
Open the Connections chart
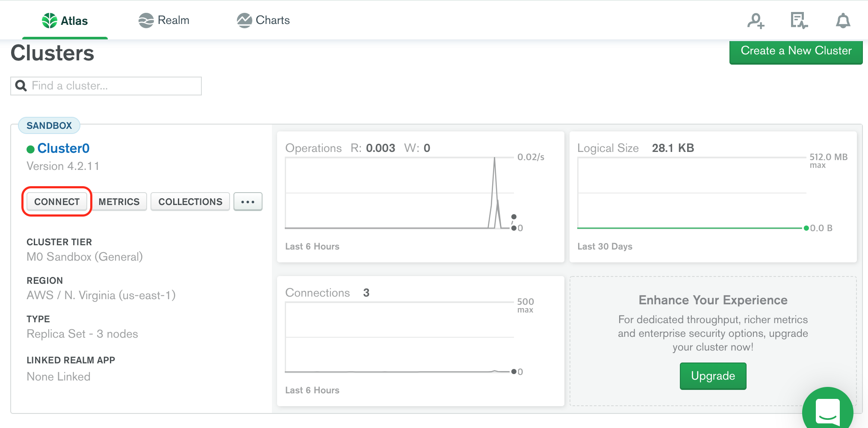(421, 341)
